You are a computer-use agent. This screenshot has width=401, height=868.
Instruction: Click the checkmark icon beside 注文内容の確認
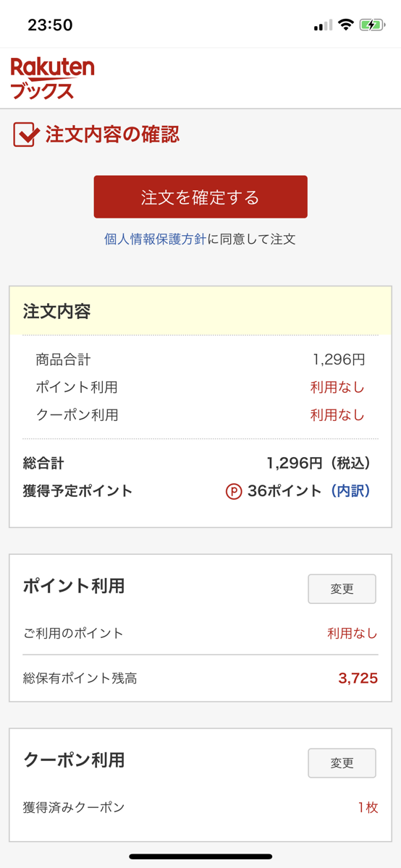tap(26, 135)
